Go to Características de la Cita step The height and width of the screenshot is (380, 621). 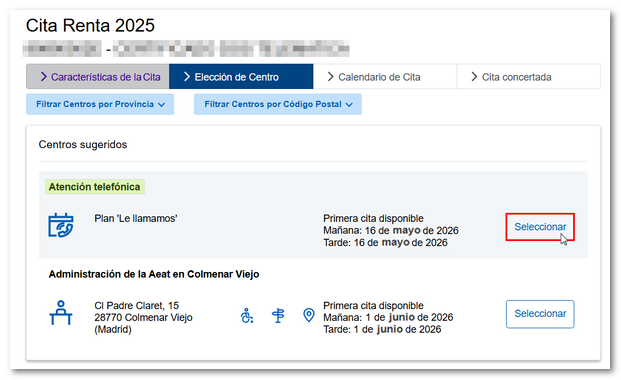97,76
